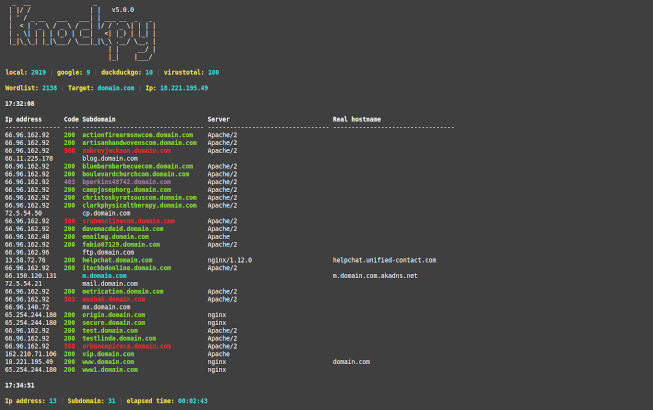Viewport: 653px width, 410px height.
Task: Click the 'itechbdonline.domain.com' subdomain
Action: 126,268
